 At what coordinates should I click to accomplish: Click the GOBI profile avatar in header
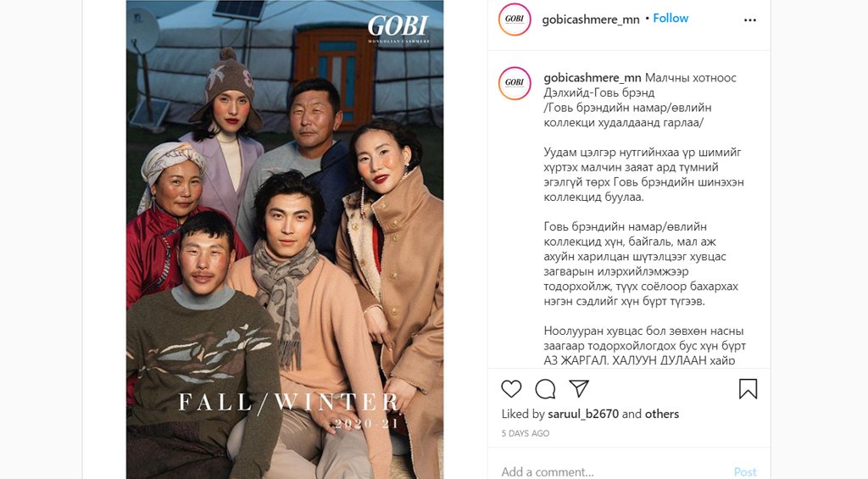click(515, 19)
